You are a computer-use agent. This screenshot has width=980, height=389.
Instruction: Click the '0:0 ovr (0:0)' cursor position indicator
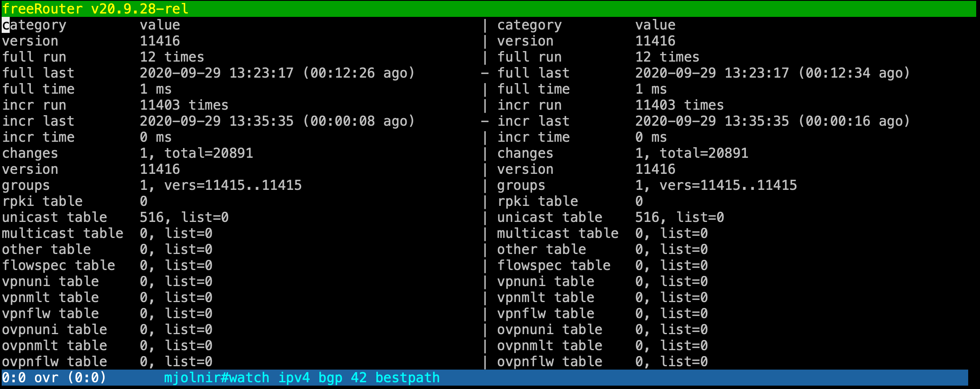pos(54,378)
